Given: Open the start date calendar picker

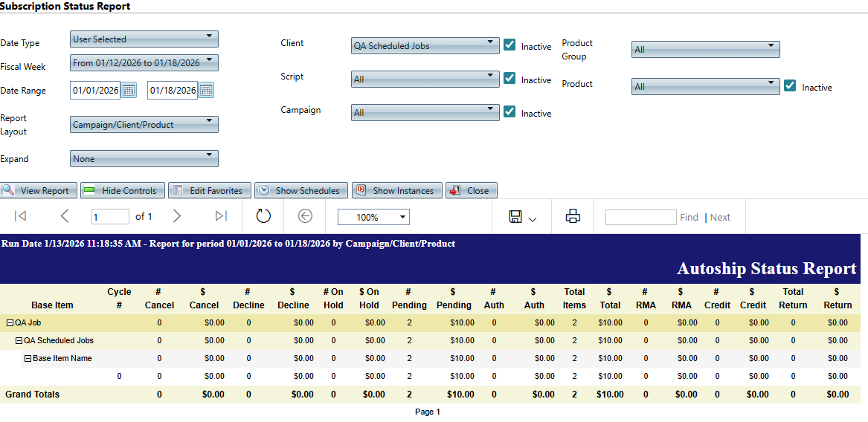Looking at the screenshot, I should pos(129,91).
